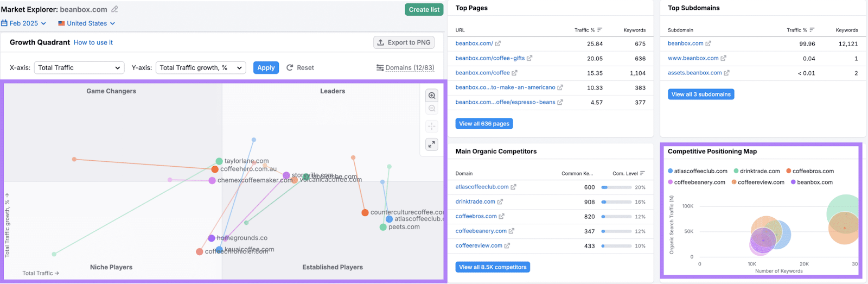Image resolution: width=868 pixels, height=284 pixels.
Task: Select the peets.com data point
Action: [383, 227]
